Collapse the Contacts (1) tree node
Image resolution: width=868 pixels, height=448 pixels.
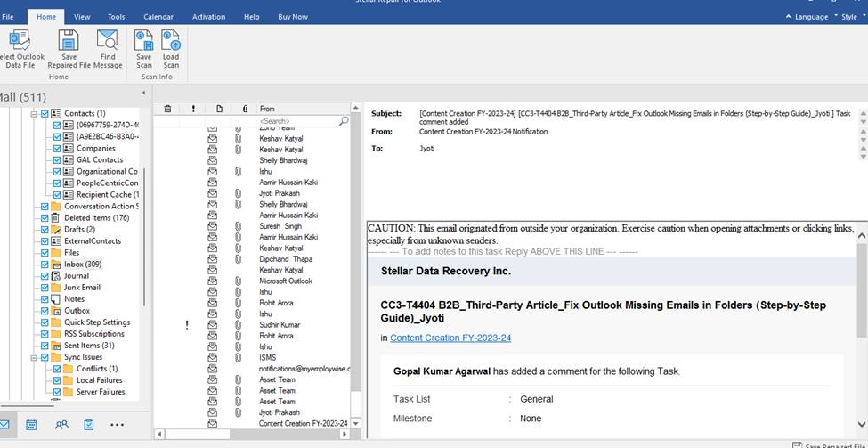[x=34, y=113]
